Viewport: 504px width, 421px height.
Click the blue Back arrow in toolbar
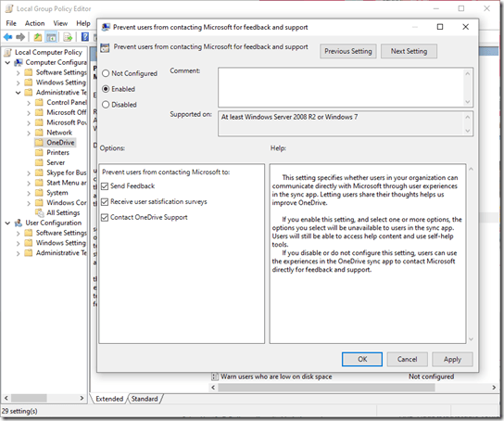(7, 37)
